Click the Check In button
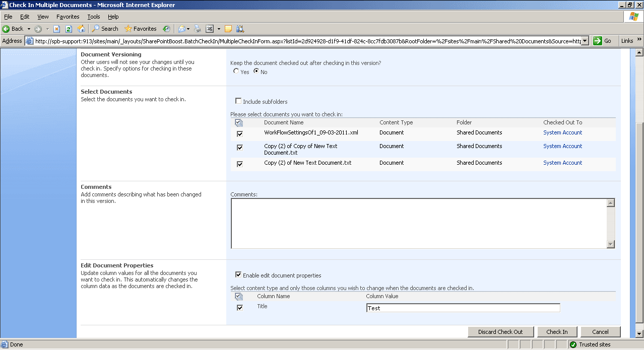 pyautogui.click(x=557, y=332)
